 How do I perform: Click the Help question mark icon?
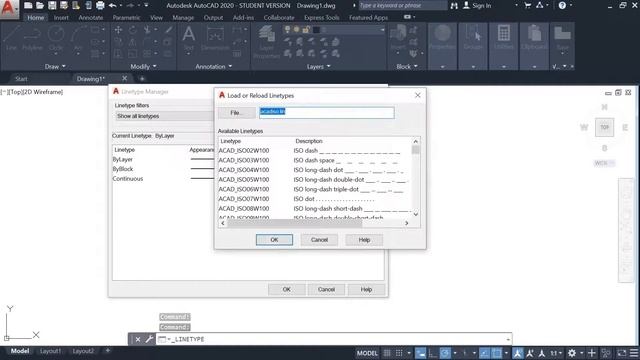coord(562,6)
